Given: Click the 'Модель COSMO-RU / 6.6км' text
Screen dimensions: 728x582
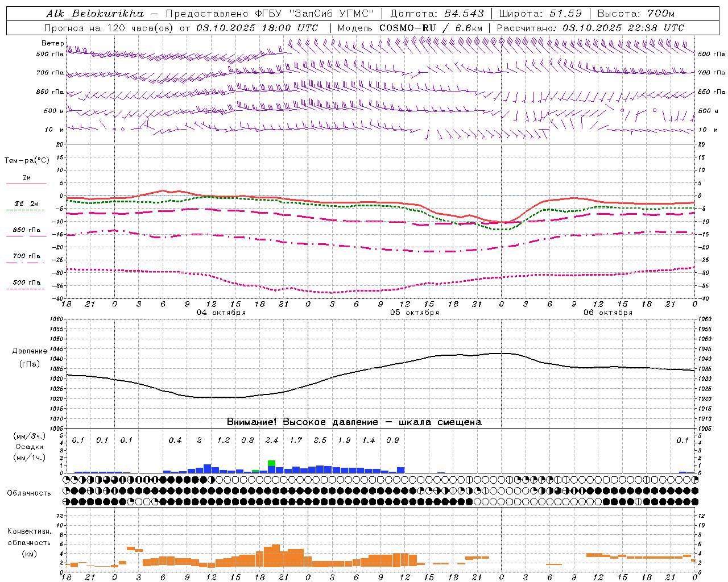Looking at the screenshot, I should (x=410, y=28).
